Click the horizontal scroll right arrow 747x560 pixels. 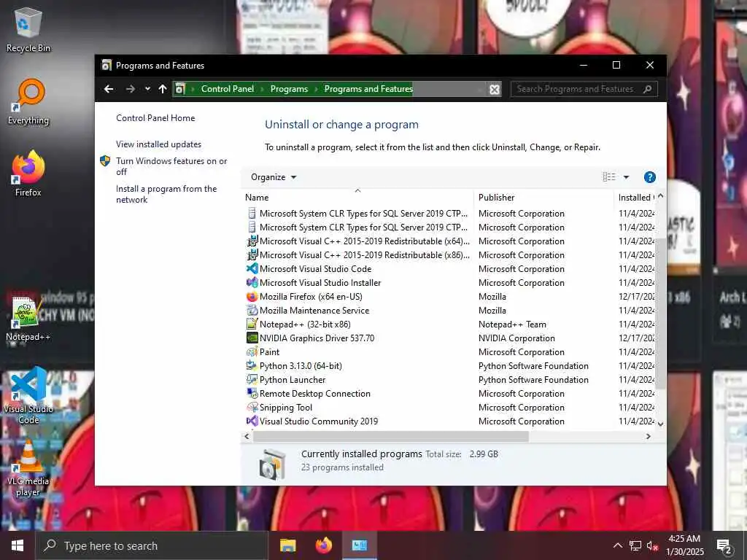pos(649,436)
